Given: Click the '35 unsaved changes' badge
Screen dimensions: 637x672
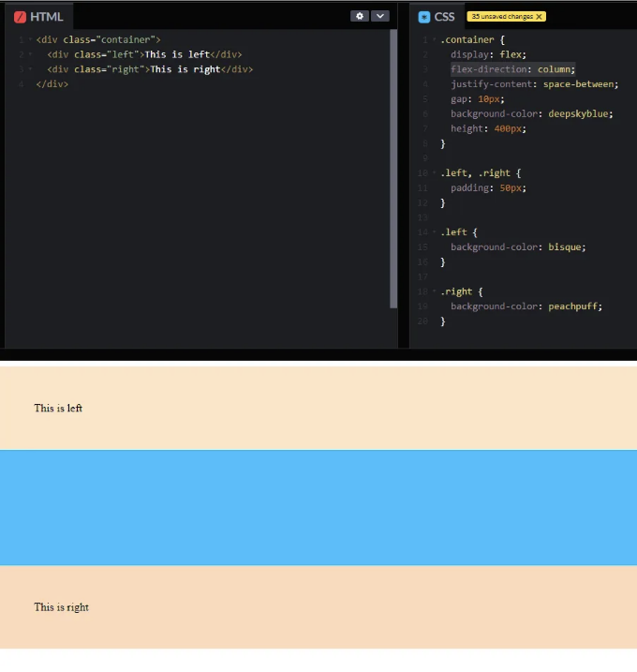Looking at the screenshot, I should [x=501, y=17].
